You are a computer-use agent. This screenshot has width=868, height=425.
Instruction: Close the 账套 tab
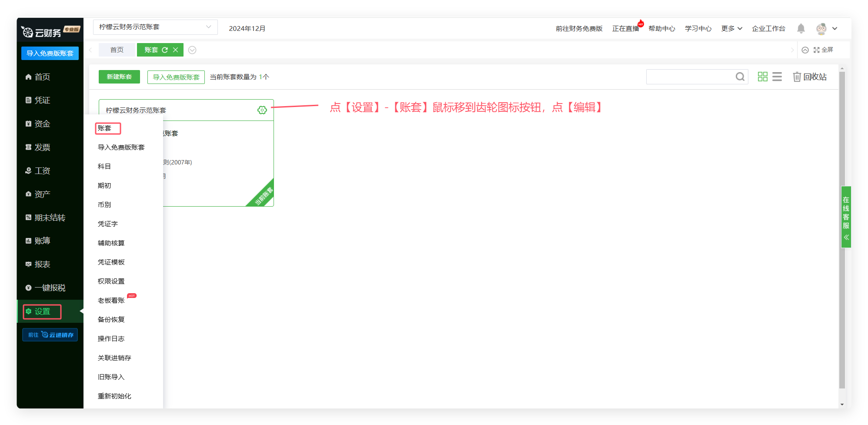click(x=176, y=50)
